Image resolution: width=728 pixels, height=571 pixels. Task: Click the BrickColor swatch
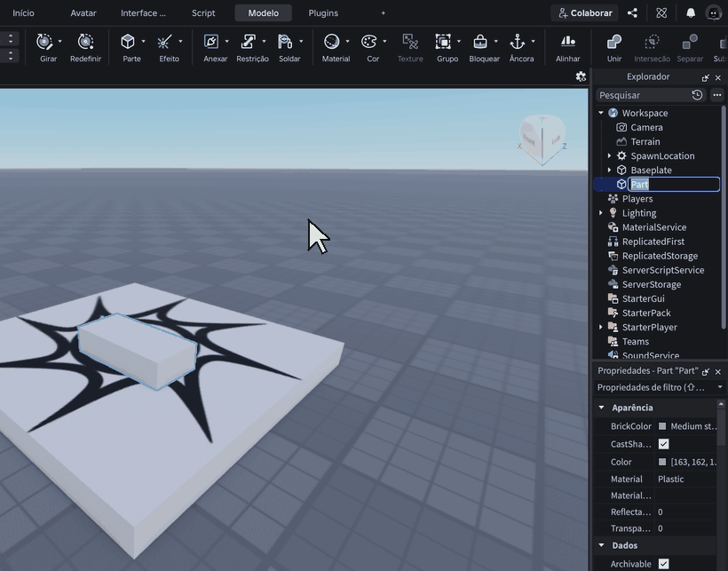click(662, 426)
